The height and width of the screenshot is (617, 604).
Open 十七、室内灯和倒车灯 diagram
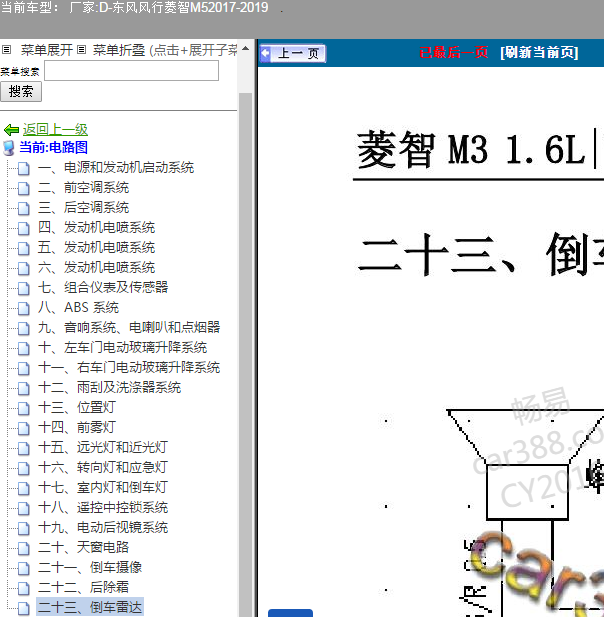pyautogui.click(x=103, y=487)
